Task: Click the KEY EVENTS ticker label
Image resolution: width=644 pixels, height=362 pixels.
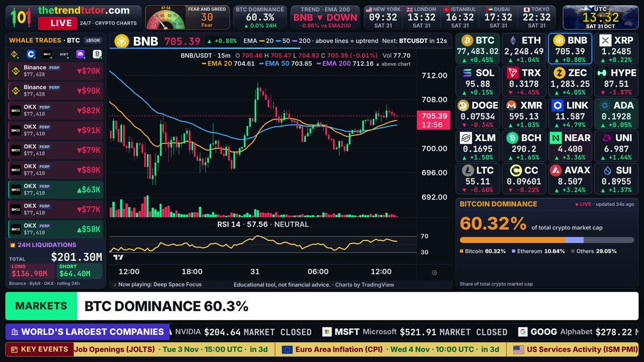Action: (x=39, y=349)
